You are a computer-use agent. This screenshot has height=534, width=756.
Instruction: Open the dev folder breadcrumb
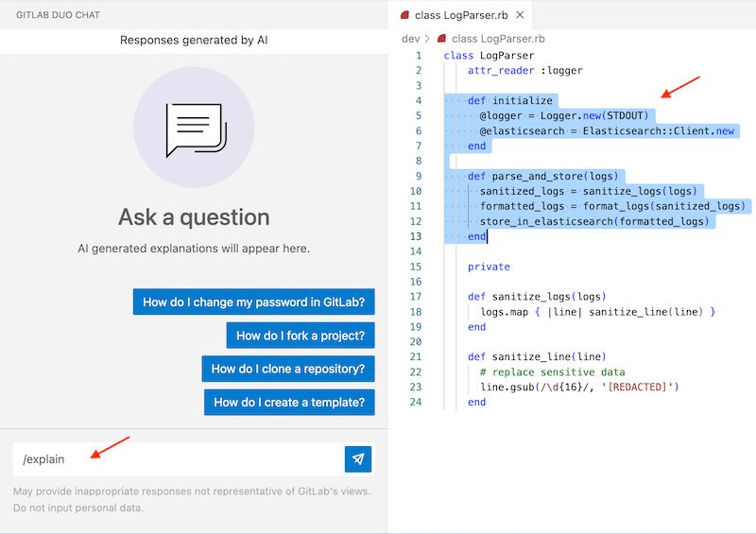[x=410, y=39]
